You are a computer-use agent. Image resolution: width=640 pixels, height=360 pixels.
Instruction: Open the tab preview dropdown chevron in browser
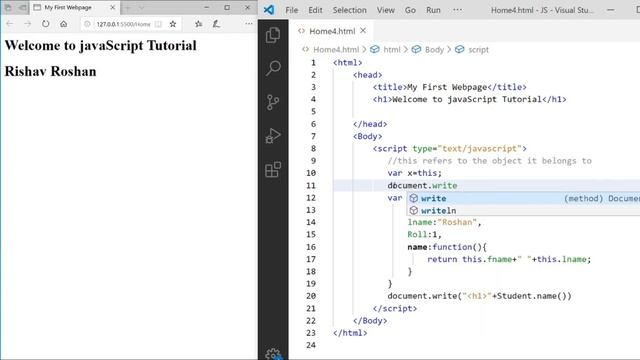click(x=141, y=7)
